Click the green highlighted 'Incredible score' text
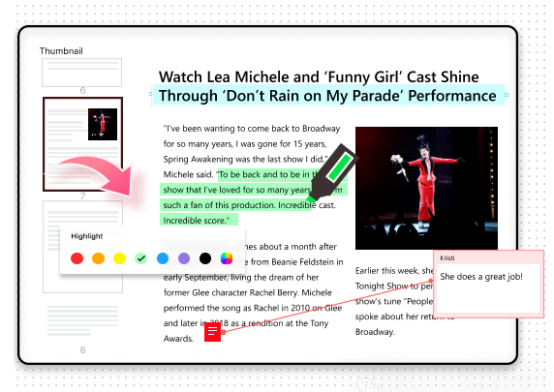 point(197,221)
